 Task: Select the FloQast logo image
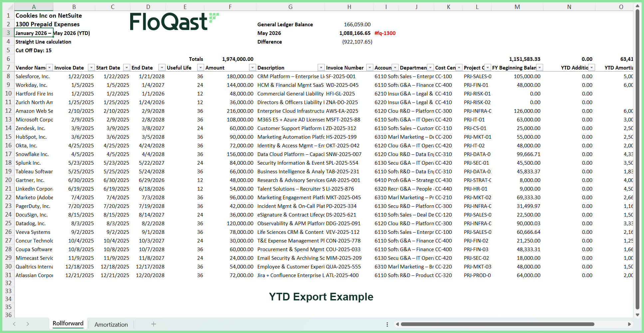pyautogui.click(x=174, y=21)
